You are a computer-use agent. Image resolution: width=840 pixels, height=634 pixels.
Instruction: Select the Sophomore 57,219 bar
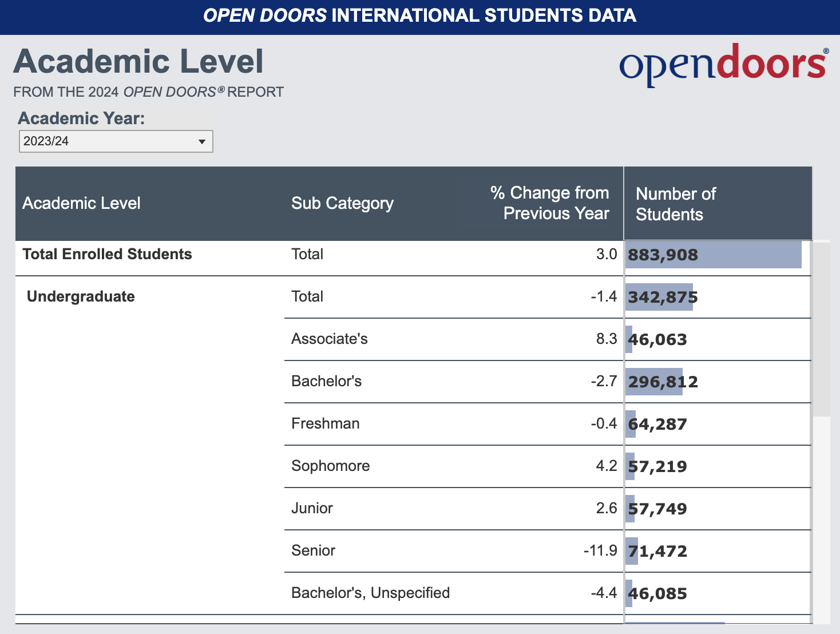[x=631, y=466]
